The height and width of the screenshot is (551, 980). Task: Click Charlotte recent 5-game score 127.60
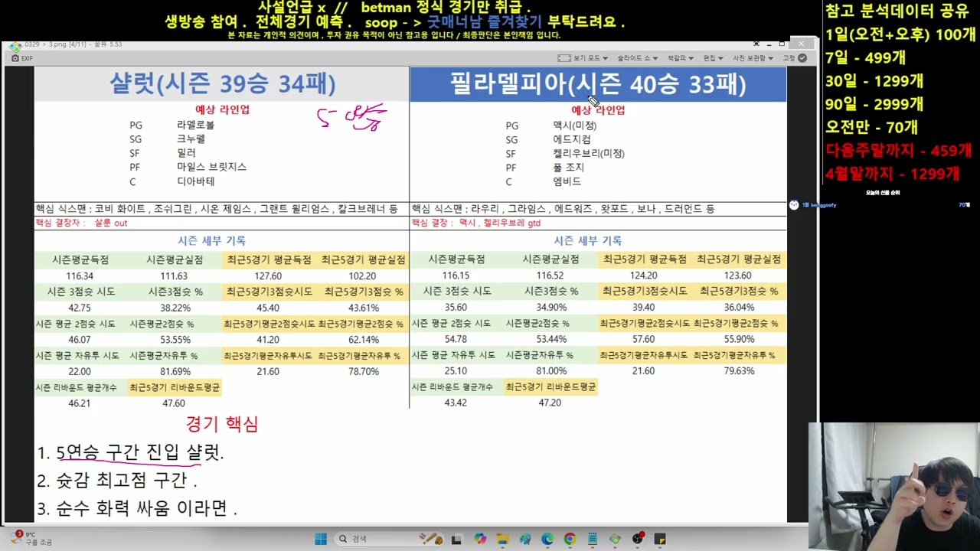[268, 276]
